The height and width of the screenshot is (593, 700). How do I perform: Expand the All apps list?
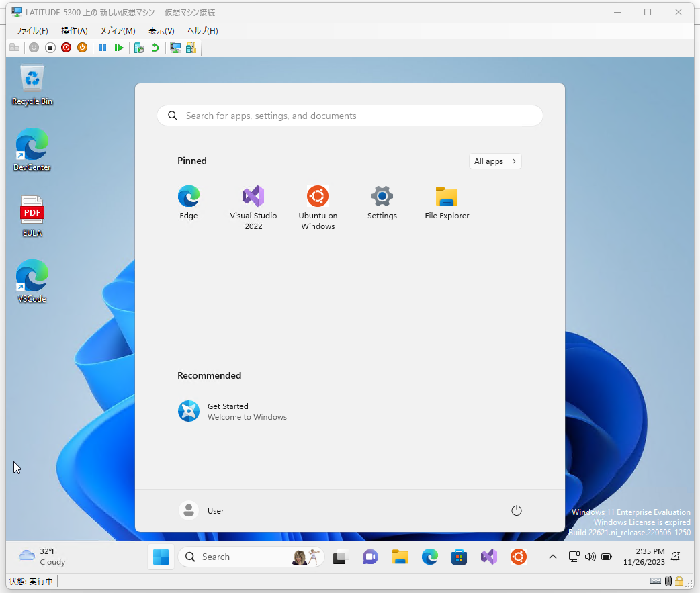[495, 161]
